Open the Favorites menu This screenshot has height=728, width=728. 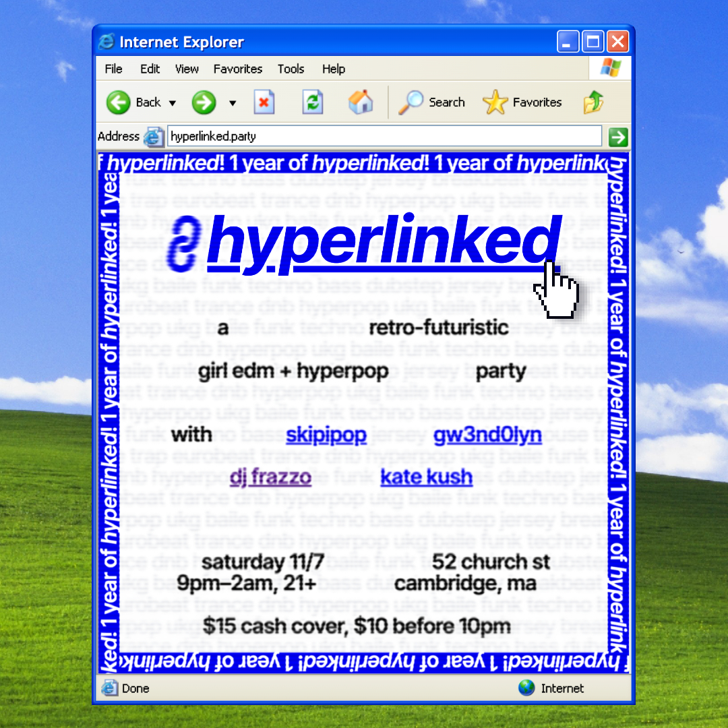238,69
